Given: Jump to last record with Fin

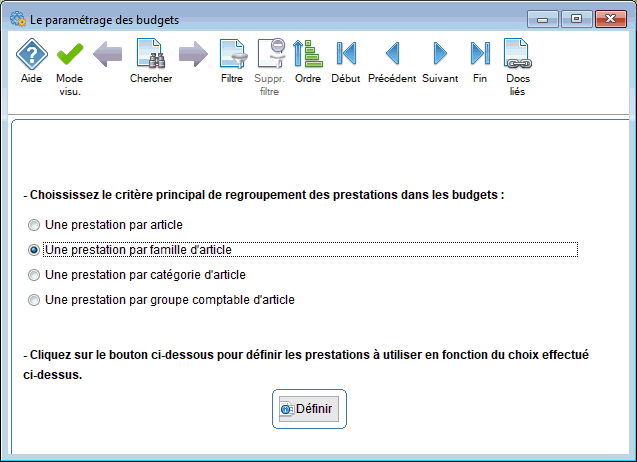Looking at the screenshot, I should coord(480,53).
